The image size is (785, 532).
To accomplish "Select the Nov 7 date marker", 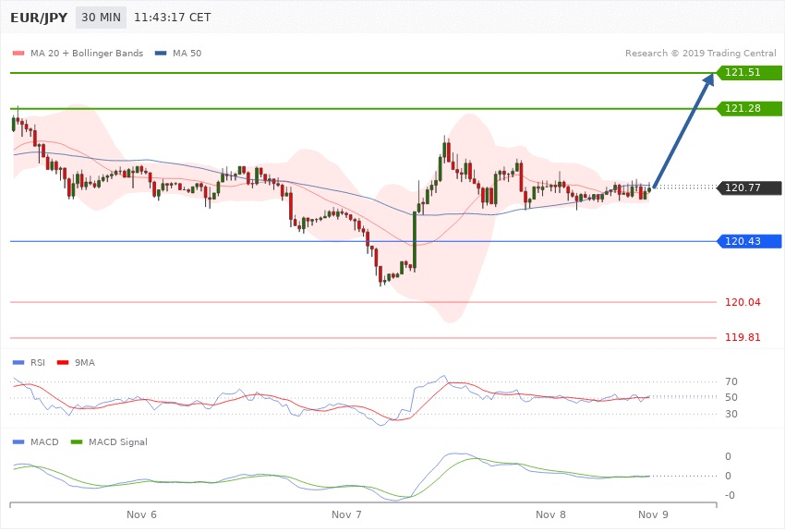I will click(346, 514).
